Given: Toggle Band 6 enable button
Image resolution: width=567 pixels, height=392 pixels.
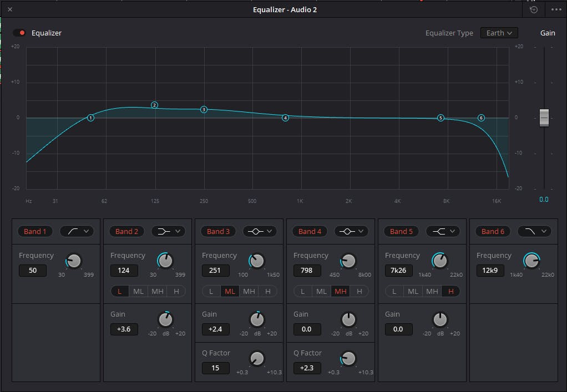Looking at the screenshot, I should tap(493, 231).
